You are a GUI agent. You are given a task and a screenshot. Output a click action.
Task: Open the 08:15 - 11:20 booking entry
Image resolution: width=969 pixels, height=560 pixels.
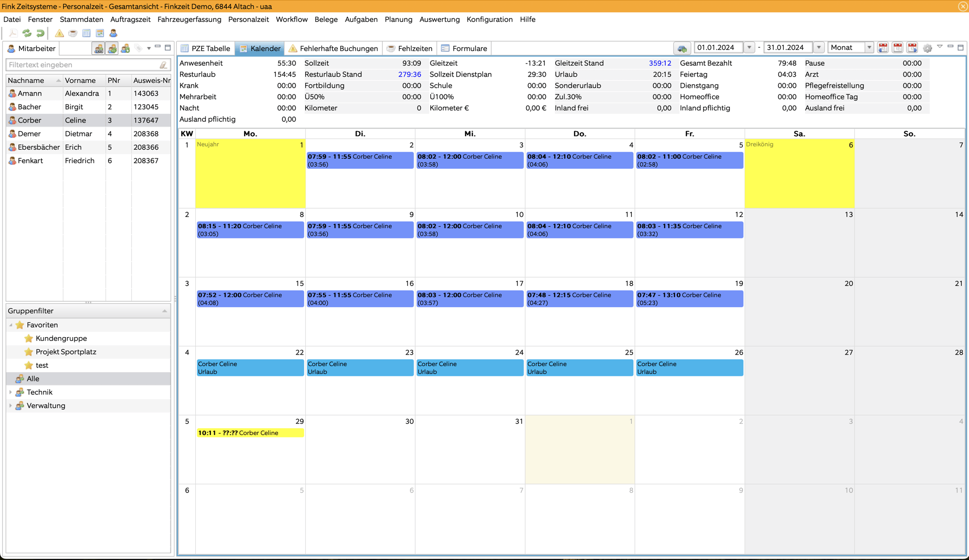(250, 230)
